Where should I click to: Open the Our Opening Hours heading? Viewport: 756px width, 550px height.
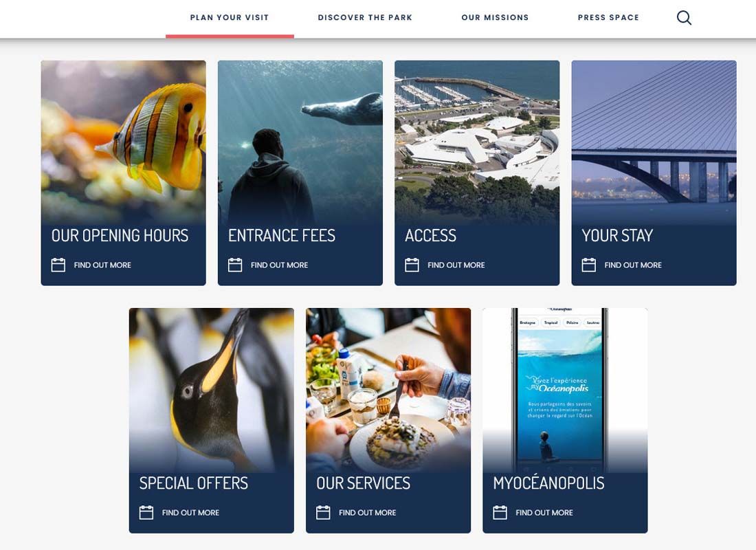tap(120, 235)
